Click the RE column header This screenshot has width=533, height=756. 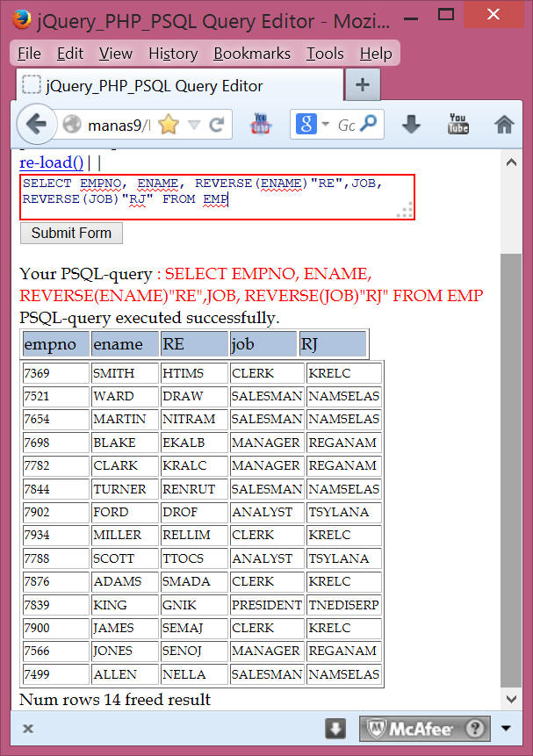pos(194,344)
